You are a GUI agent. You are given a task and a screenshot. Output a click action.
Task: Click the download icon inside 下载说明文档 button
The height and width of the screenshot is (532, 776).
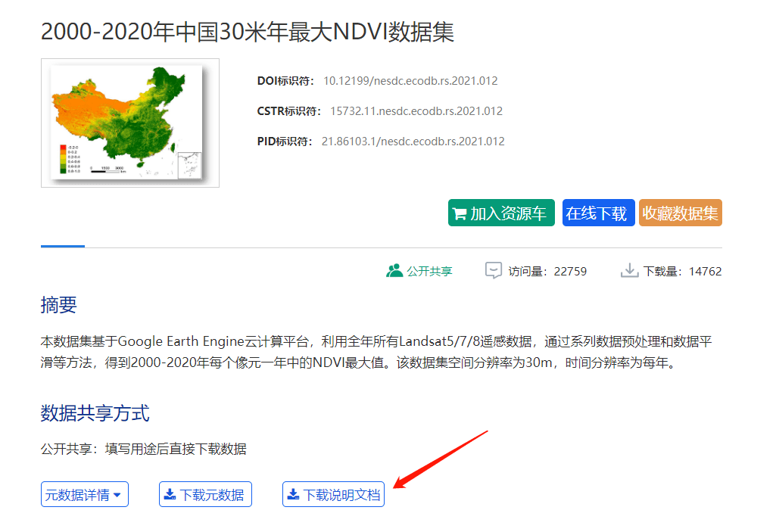tap(293, 493)
